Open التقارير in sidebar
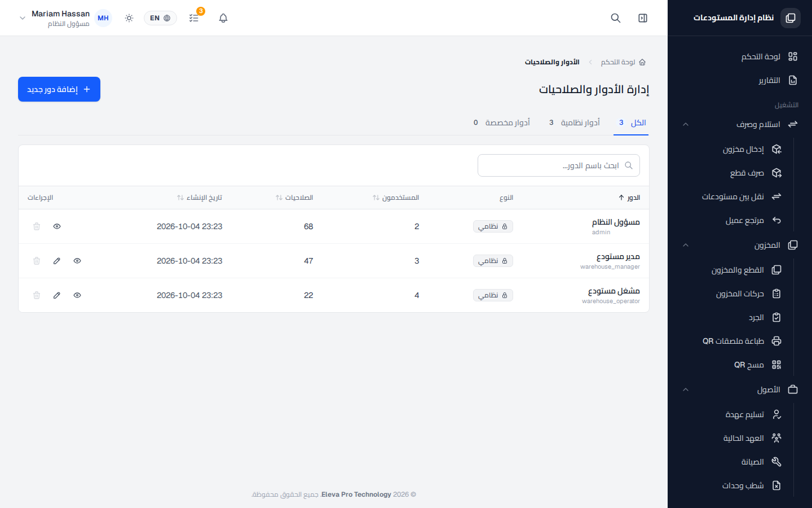Screen dimensions: 812x508 tap(740, 80)
